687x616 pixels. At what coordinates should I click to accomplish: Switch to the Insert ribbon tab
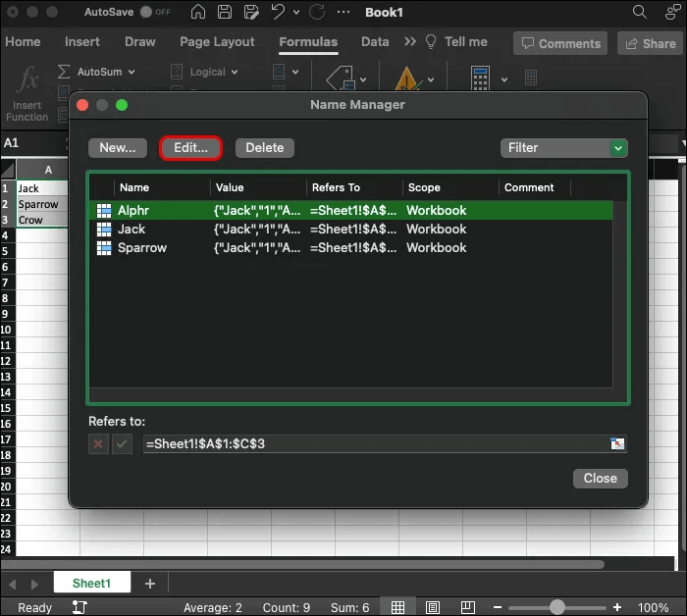click(x=82, y=42)
